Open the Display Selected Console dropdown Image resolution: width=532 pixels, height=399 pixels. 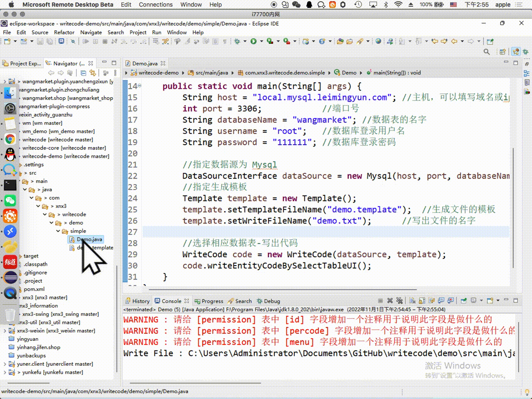tap(481, 300)
